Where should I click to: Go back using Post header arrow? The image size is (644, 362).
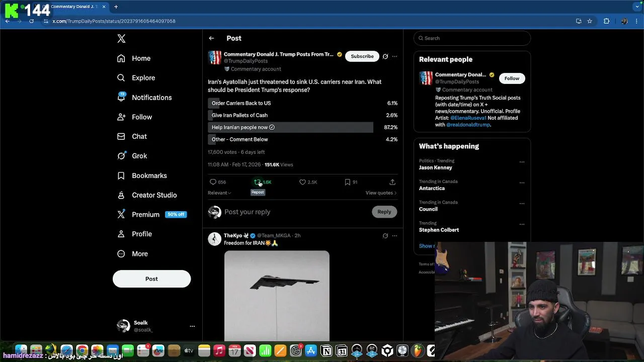211,38
